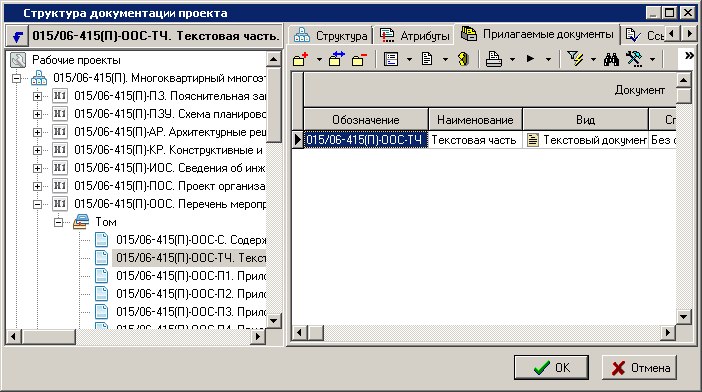
Task: Click table horizontal scrollbar left arrow
Action: coord(299,332)
